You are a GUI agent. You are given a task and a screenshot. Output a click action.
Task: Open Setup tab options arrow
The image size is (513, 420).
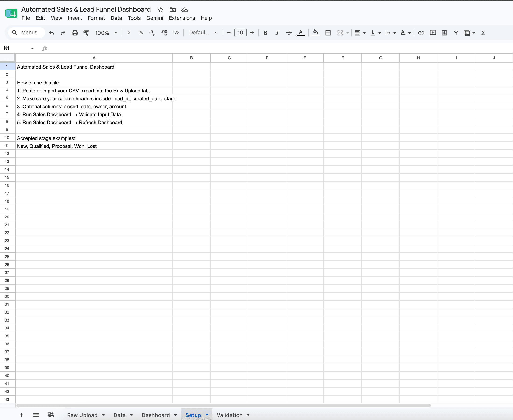[x=207, y=415]
